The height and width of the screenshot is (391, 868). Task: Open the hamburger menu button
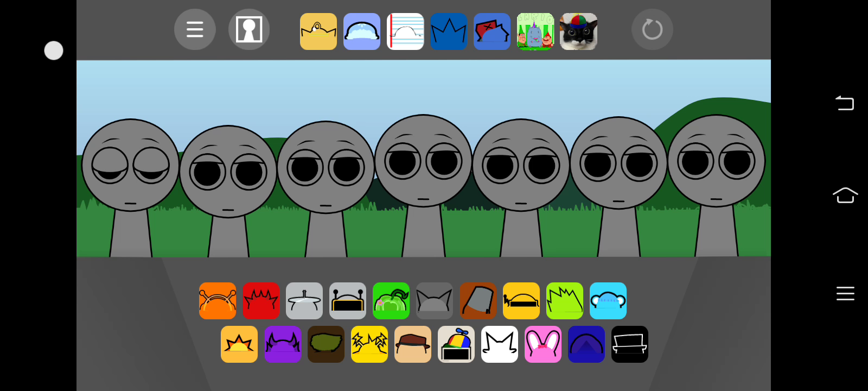(195, 29)
